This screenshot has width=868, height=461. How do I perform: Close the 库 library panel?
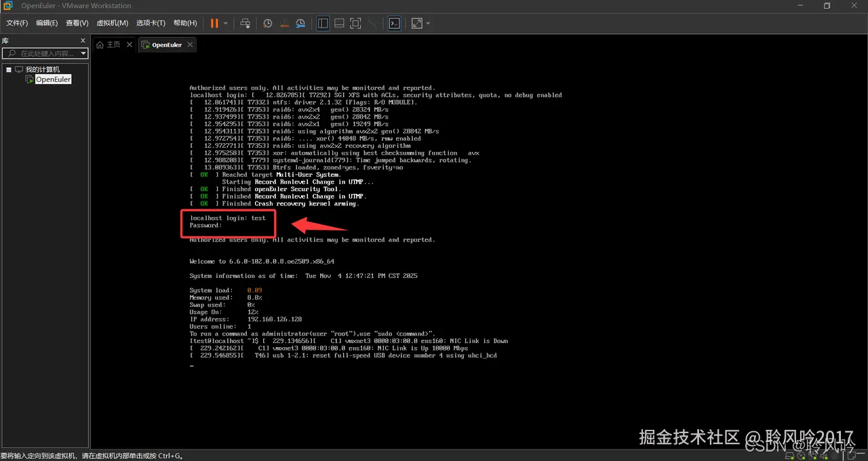click(x=83, y=41)
